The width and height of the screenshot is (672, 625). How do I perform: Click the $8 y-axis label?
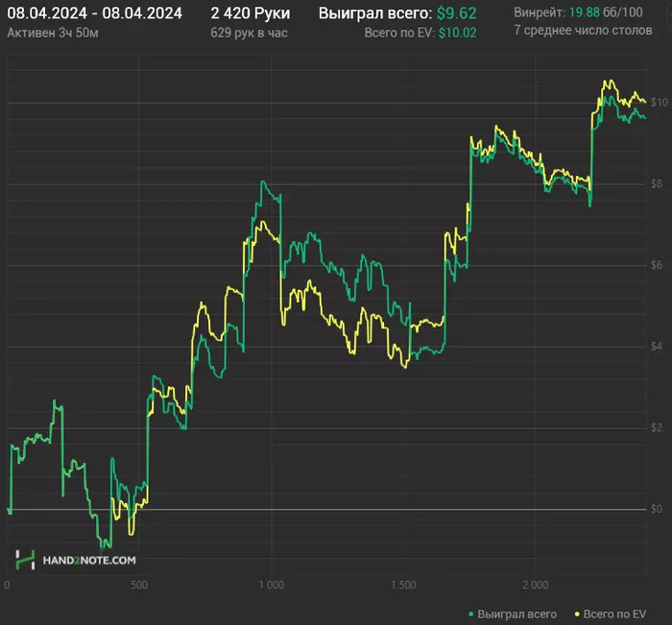pyautogui.click(x=657, y=184)
